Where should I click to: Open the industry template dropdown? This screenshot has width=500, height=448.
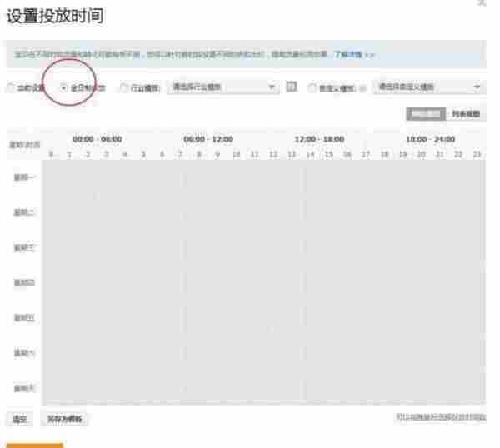pyautogui.click(x=223, y=87)
